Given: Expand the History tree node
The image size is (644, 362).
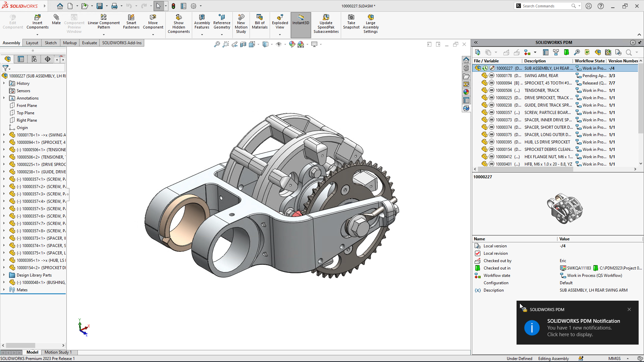Looking at the screenshot, I should coord(4,83).
